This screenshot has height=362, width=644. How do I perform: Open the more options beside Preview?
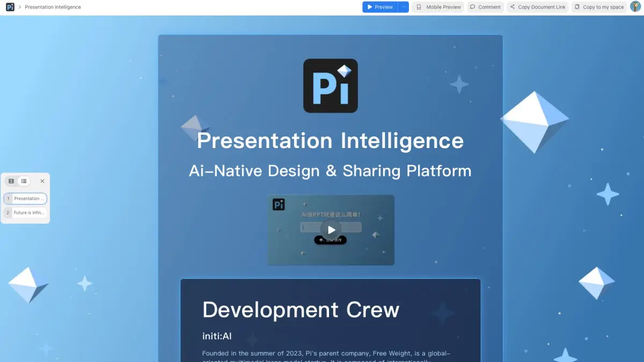click(404, 7)
